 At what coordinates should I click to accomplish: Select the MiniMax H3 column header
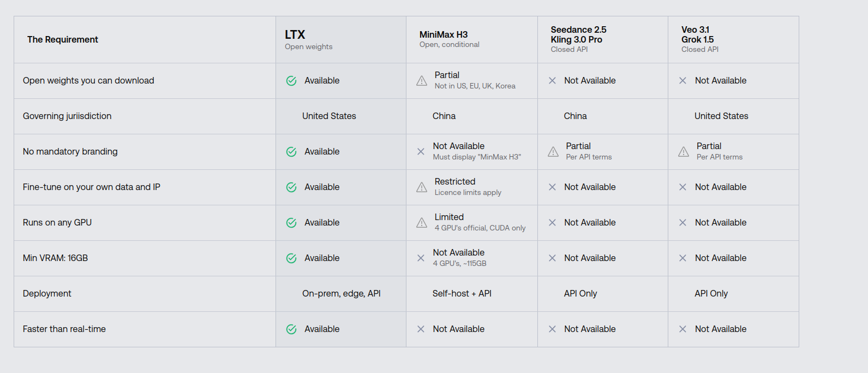click(472, 40)
